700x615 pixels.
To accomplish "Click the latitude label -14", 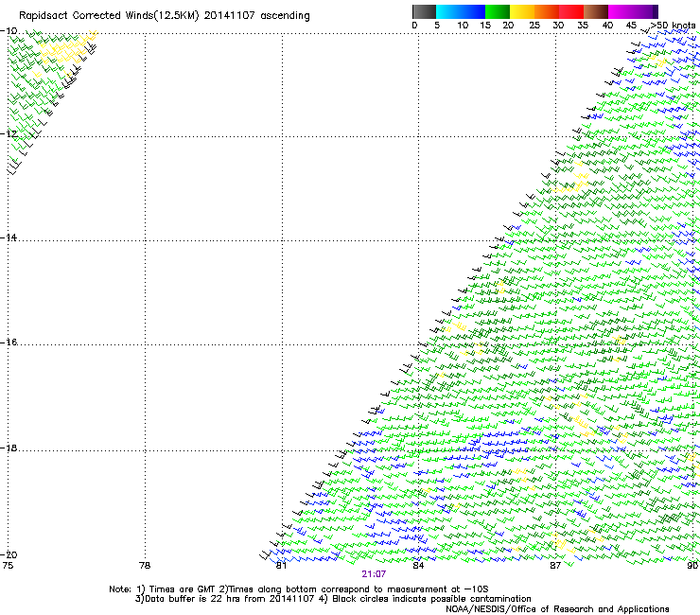I will tap(9, 237).
